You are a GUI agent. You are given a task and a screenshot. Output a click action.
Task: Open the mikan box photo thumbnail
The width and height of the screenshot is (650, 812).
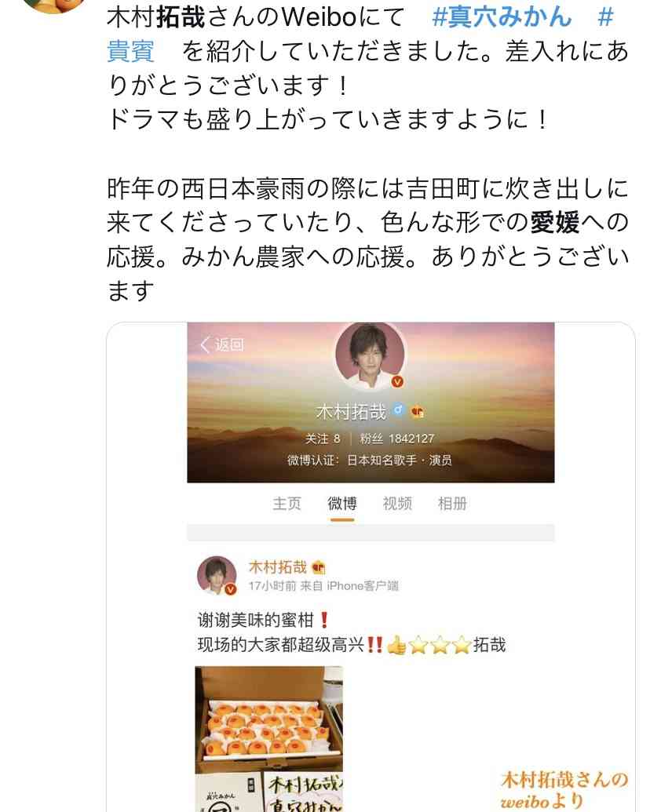[x=268, y=739]
